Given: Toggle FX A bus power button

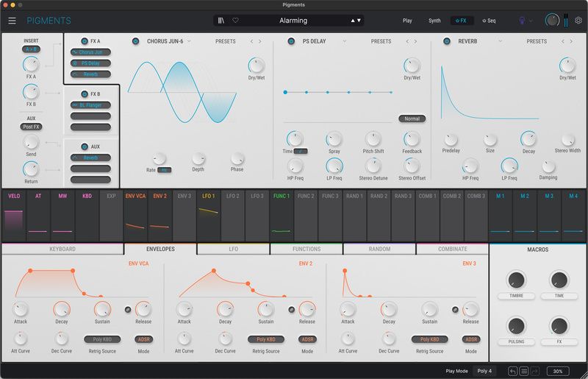Looking at the screenshot, I should [x=85, y=41].
